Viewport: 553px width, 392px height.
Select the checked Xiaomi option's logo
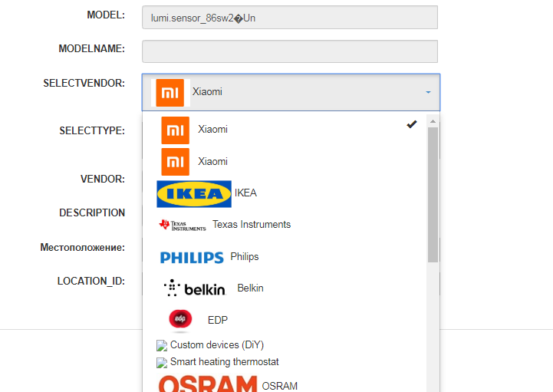coord(176,130)
